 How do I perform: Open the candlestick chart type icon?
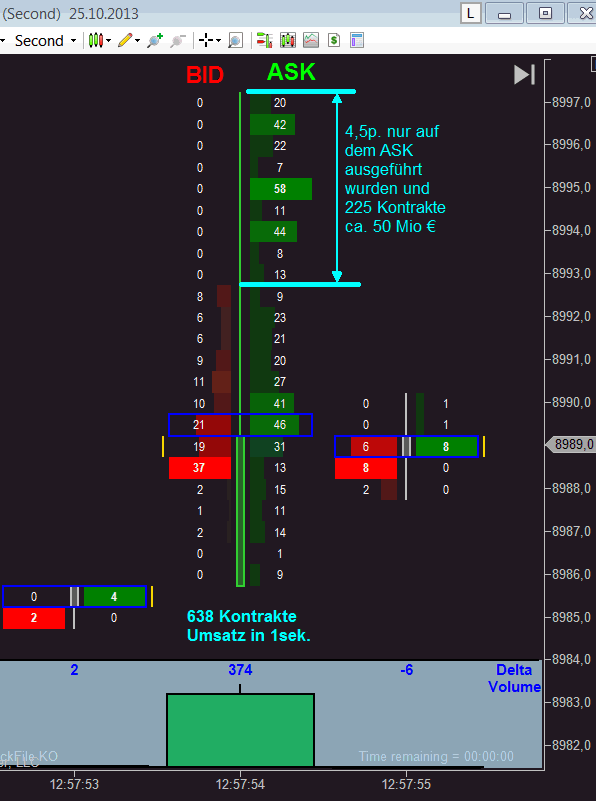96,40
